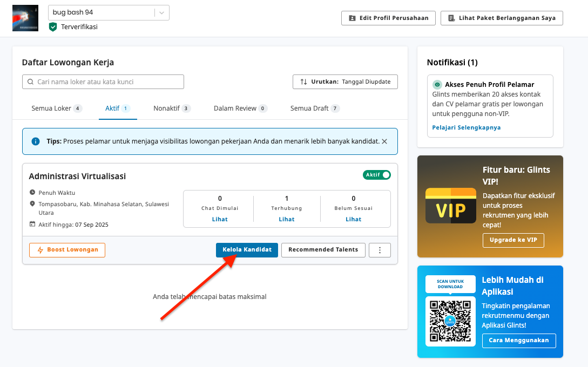Click the info icon in Tips banner
The image size is (588, 367).
point(36,141)
